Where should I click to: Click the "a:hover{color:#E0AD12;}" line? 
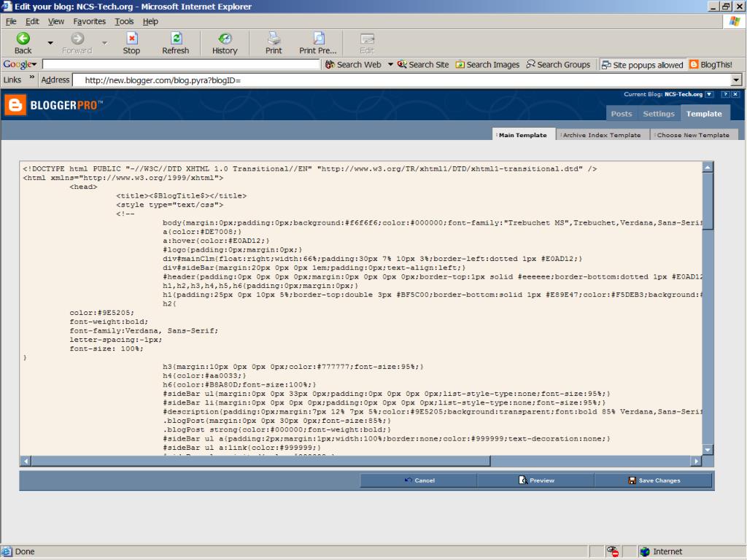(216, 241)
